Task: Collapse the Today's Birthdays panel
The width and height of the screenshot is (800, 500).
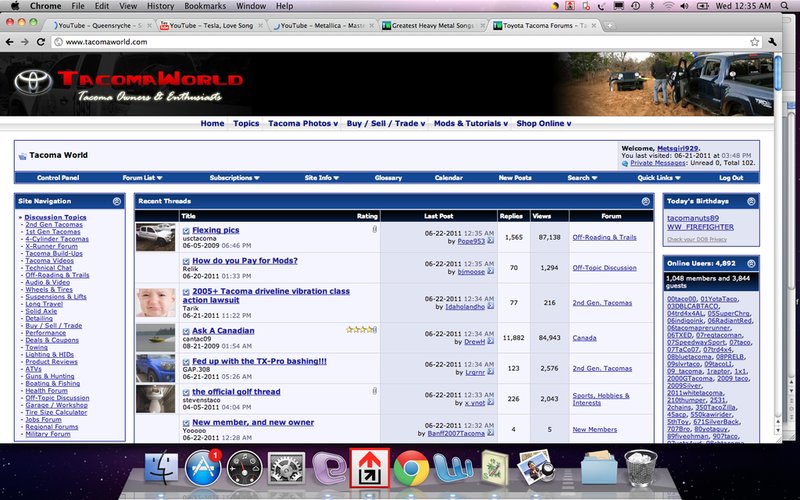Action: tap(751, 202)
